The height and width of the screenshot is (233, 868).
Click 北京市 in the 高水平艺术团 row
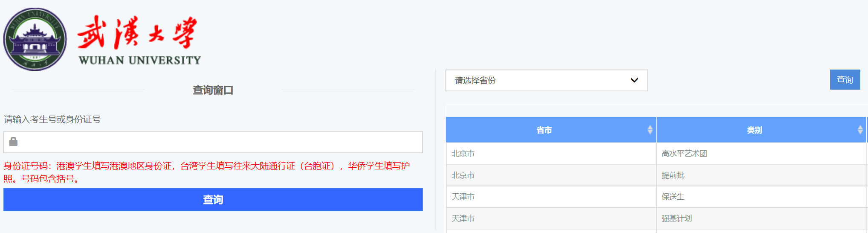(x=463, y=154)
